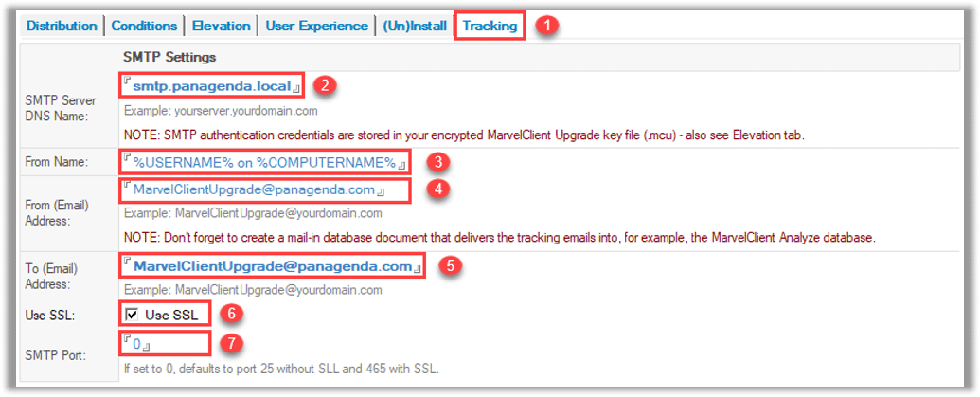This screenshot has width=980, height=397.
Task: Click red marker 3 beside From Name
Action: point(438,163)
